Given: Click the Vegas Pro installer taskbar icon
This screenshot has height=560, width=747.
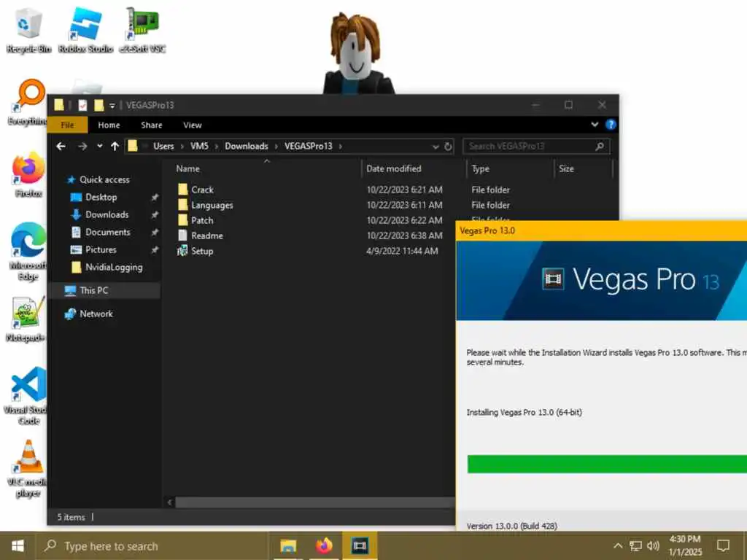Looking at the screenshot, I should 360,545.
